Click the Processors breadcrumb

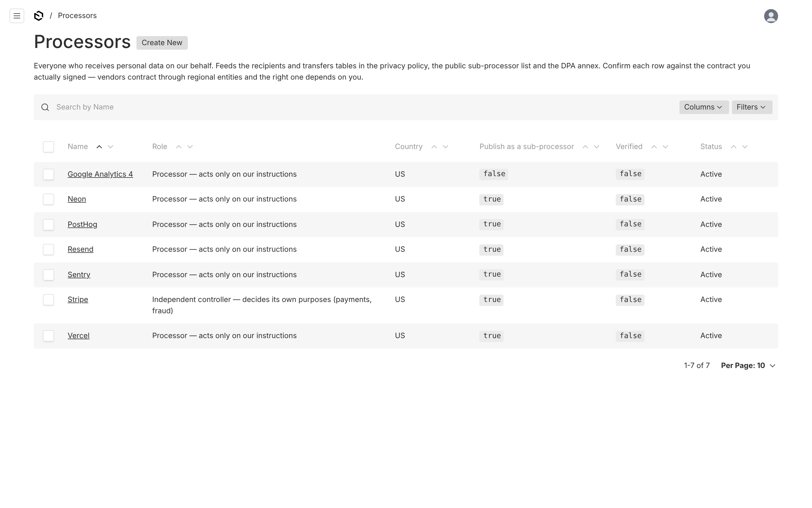(77, 16)
